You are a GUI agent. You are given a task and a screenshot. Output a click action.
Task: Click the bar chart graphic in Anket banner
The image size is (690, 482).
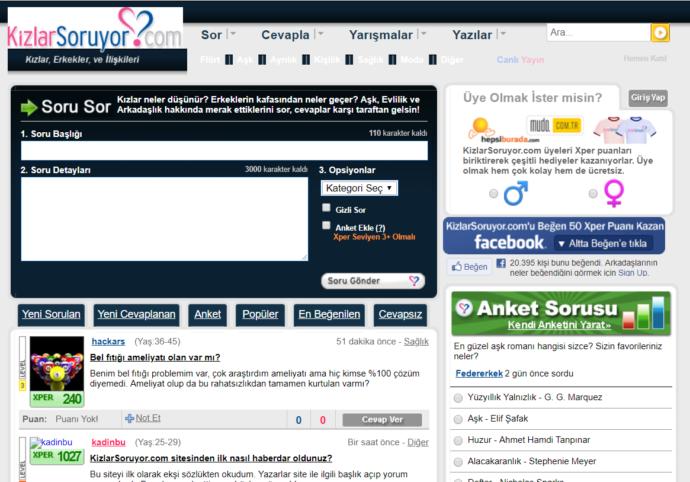coord(643,313)
